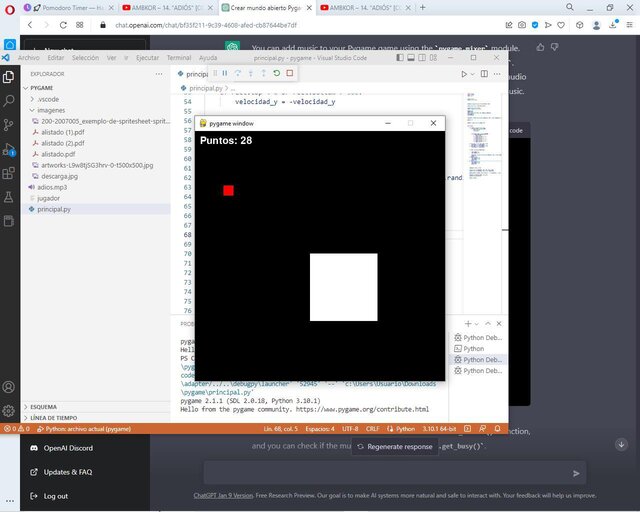Screen dimensions: 640x512
Task: Maximize the terminal panel with caret
Action: [x=488, y=323]
